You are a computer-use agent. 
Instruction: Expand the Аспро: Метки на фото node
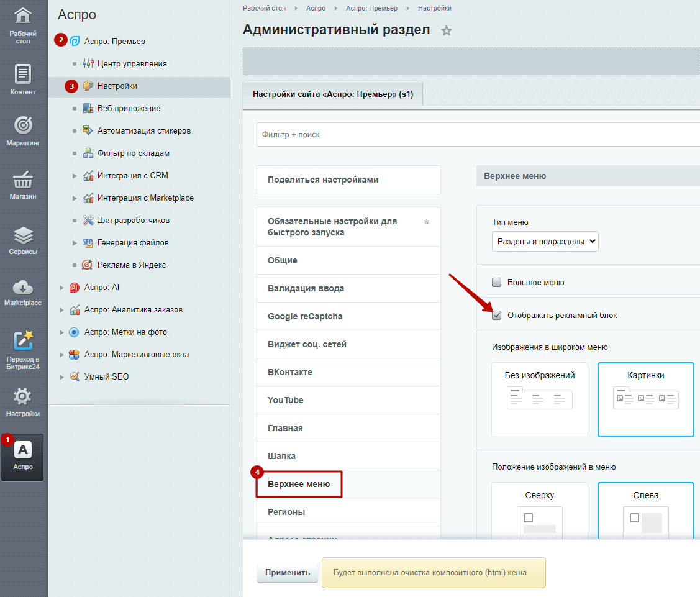(x=61, y=332)
